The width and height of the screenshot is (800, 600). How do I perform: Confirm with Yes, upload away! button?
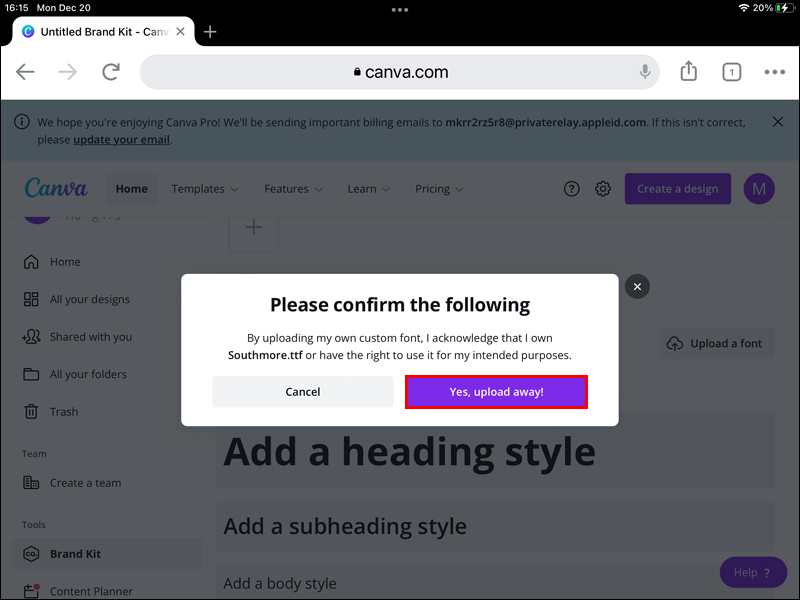coord(496,392)
